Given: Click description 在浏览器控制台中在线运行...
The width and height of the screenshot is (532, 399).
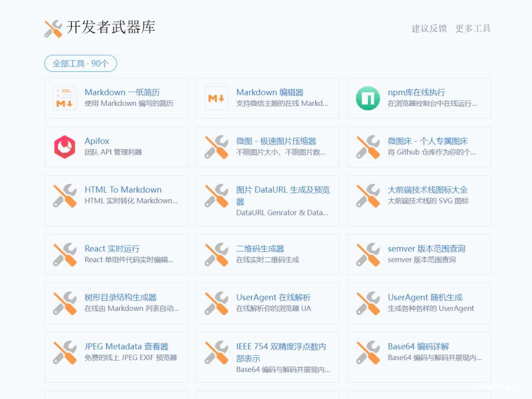Looking at the screenshot, I should pyautogui.click(x=432, y=103).
